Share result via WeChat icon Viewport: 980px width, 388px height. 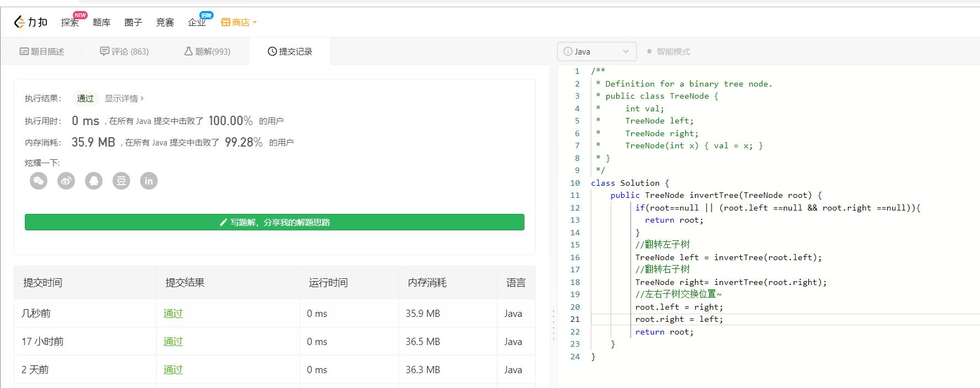[x=39, y=181]
